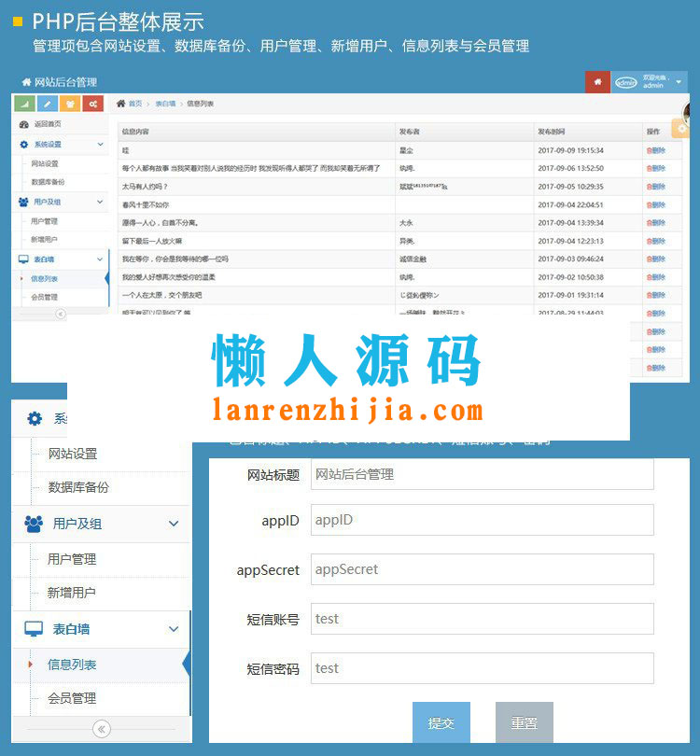This screenshot has height=756, width=700.
Task: Follow the 表白墙 breadcrumb link
Action: click(x=165, y=104)
